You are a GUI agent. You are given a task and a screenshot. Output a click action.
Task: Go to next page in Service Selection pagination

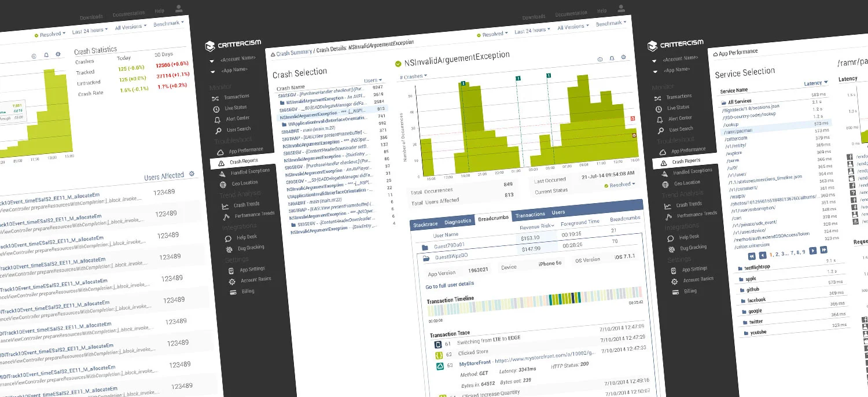[x=813, y=251]
